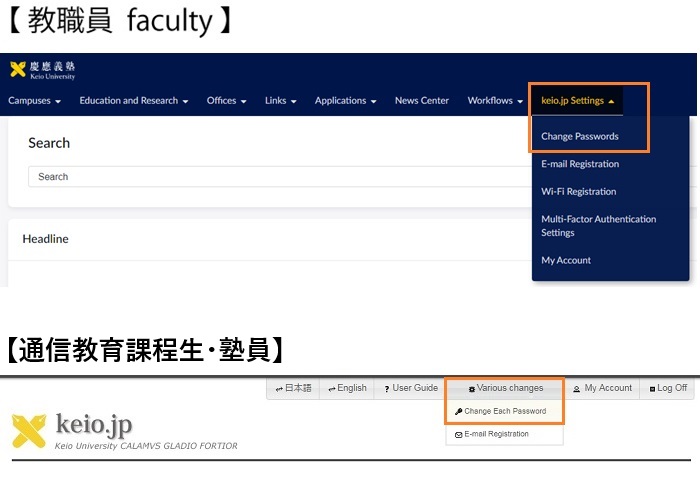The width and height of the screenshot is (700, 483).
Task: Select Multi-Factor Authentication Settings
Action: pyautogui.click(x=598, y=226)
